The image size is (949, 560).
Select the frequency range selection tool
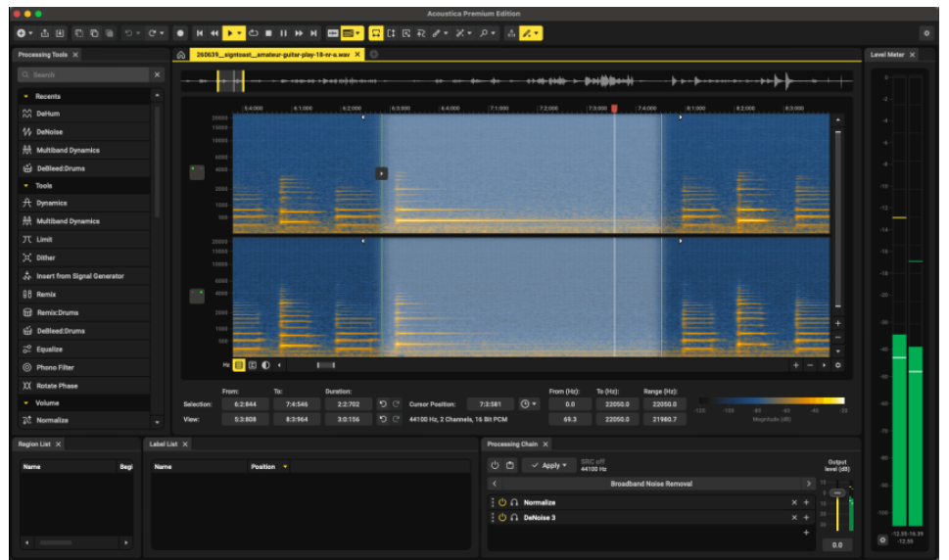pos(391,33)
